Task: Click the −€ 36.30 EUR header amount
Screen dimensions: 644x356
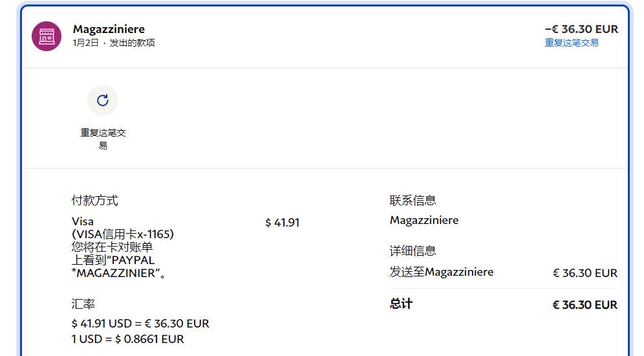Action: [x=581, y=29]
